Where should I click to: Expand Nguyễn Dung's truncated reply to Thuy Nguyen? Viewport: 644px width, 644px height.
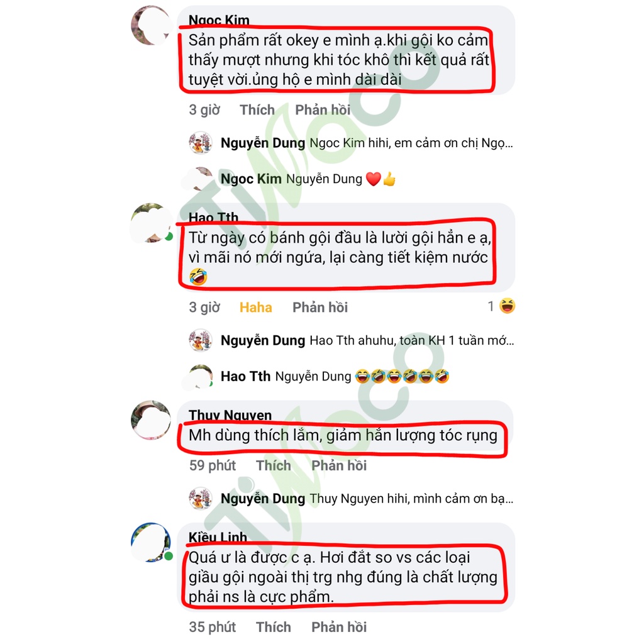411,499
